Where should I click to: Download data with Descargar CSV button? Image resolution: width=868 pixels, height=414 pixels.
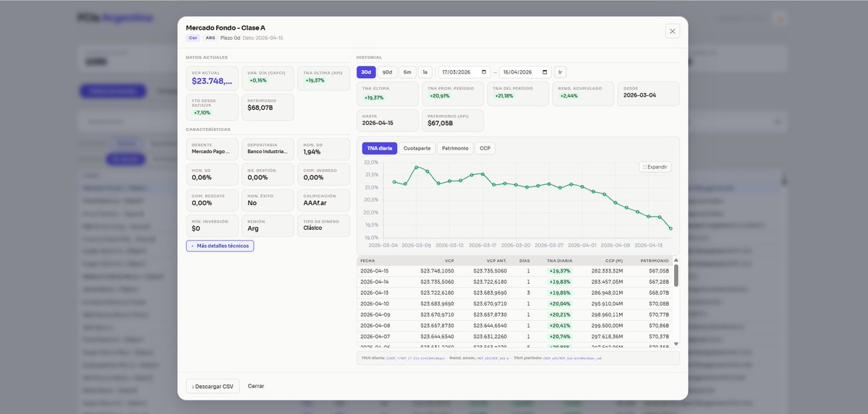(x=213, y=387)
